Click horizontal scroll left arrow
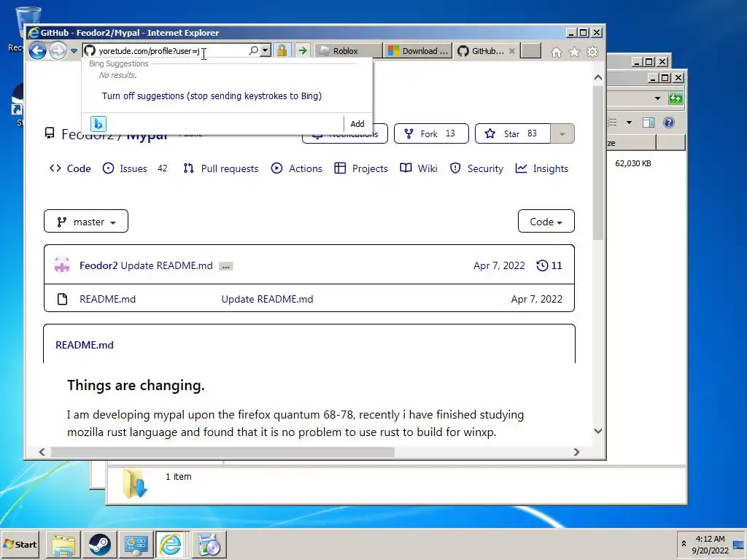The width and height of the screenshot is (747, 560). (x=42, y=452)
